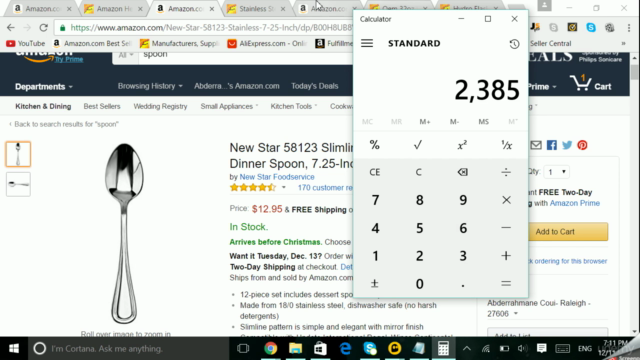
Task: Expand the star rating breakdown arrow
Action: pyautogui.click(x=284, y=188)
